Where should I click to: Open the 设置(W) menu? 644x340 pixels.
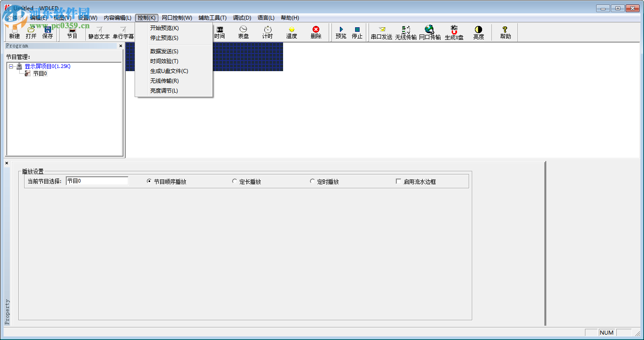tap(87, 18)
